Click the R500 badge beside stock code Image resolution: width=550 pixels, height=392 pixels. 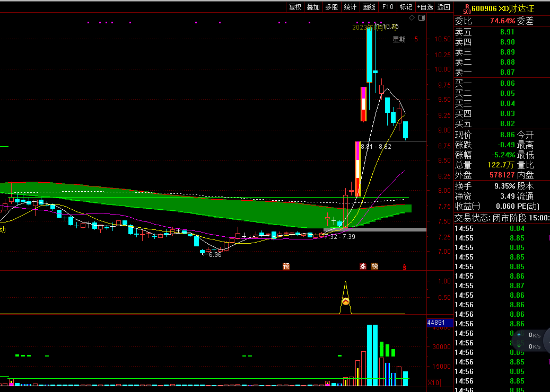(467, 9)
